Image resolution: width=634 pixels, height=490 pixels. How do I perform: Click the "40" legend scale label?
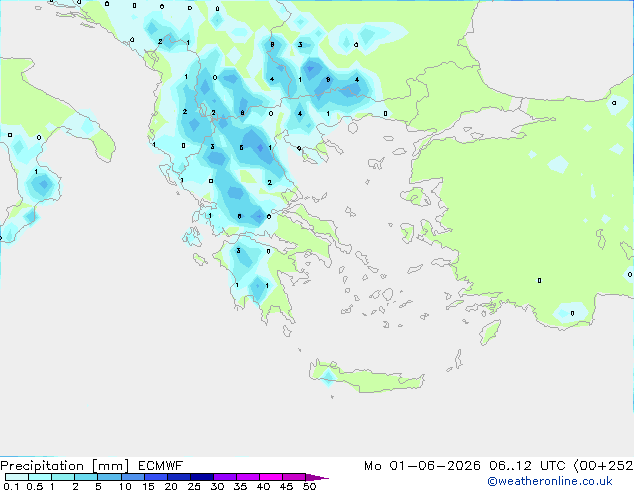[263, 486]
